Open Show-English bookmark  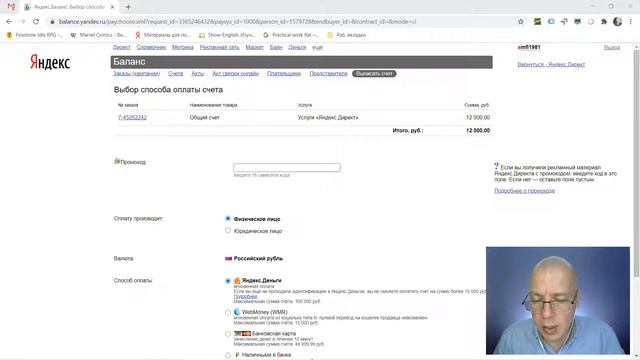[x=227, y=35]
